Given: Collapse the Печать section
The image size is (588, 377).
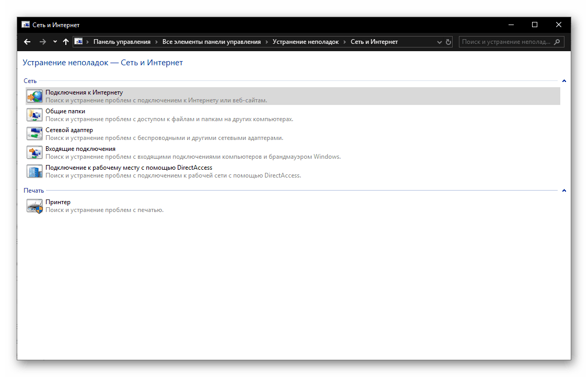Looking at the screenshot, I should click(x=564, y=191).
